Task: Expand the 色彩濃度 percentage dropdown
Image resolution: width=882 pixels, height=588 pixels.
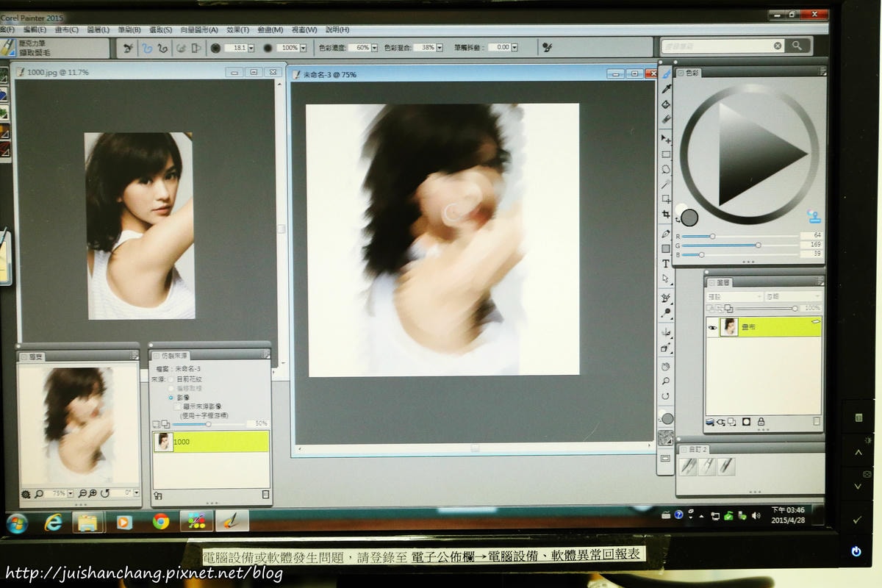Action: pos(374,48)
